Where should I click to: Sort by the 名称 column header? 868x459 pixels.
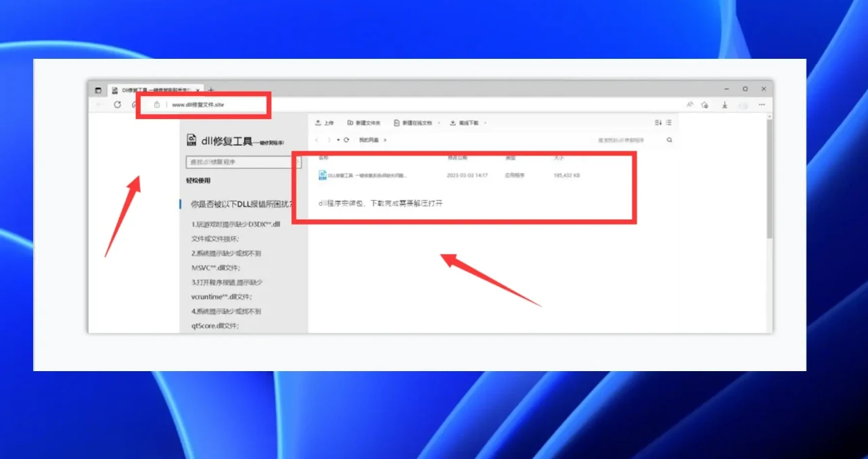coord(323,158)
